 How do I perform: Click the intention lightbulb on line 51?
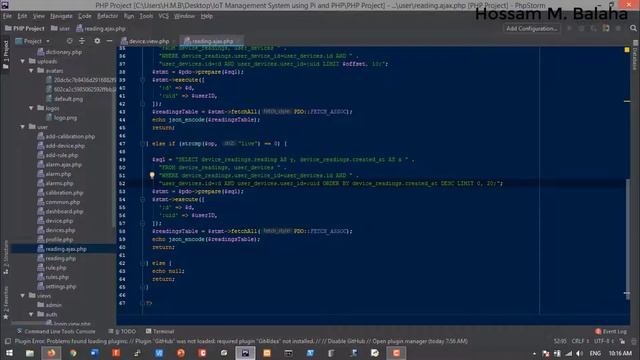pyautogui.click(x=152, y=175)
